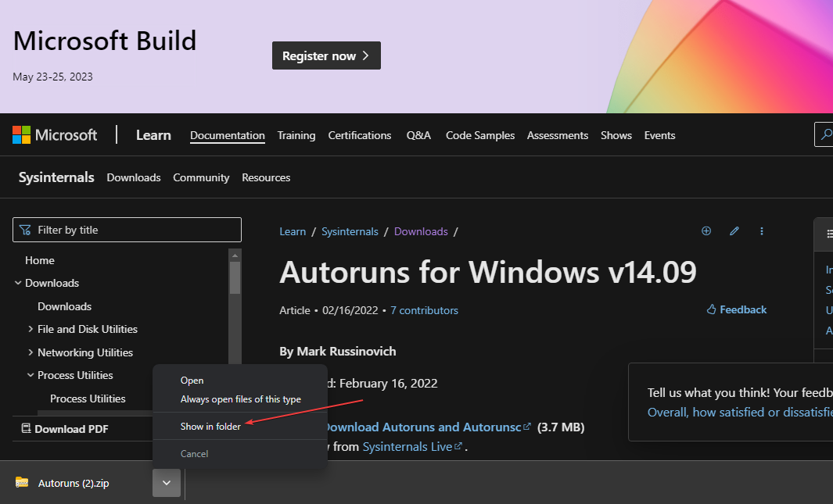
Task: Choose Show in folder
Action: [210, 427]
